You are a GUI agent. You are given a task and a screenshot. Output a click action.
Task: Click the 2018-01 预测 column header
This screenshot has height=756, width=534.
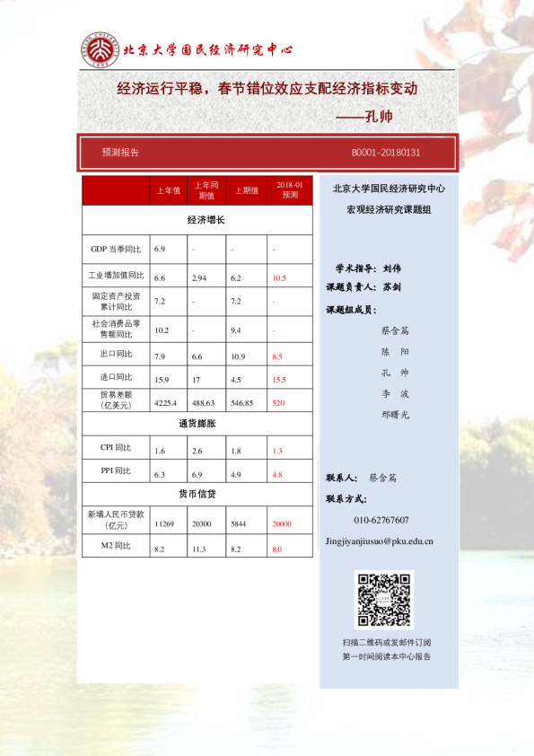(x=290, y=190)
